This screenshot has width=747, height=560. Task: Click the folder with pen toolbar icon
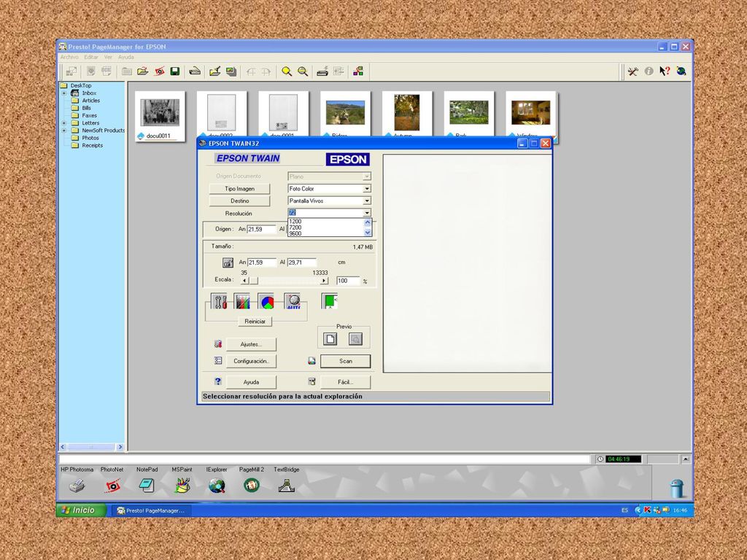(215, 71)
